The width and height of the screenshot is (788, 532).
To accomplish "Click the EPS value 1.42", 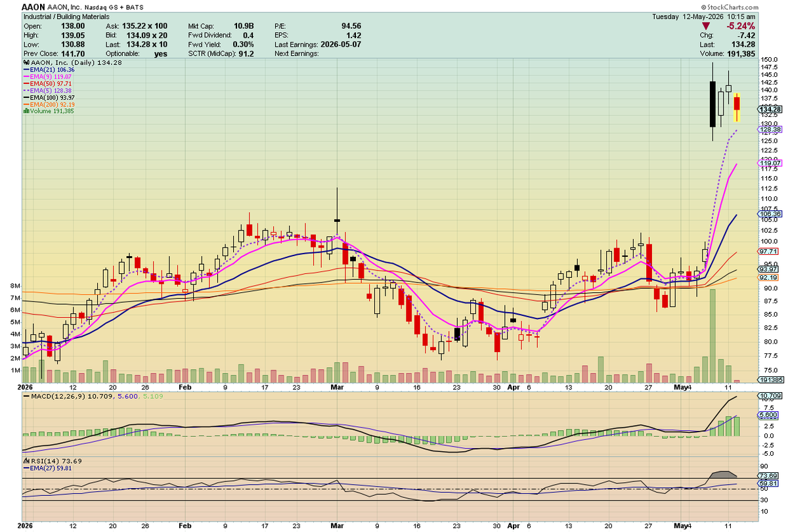I will pos(353,35).
